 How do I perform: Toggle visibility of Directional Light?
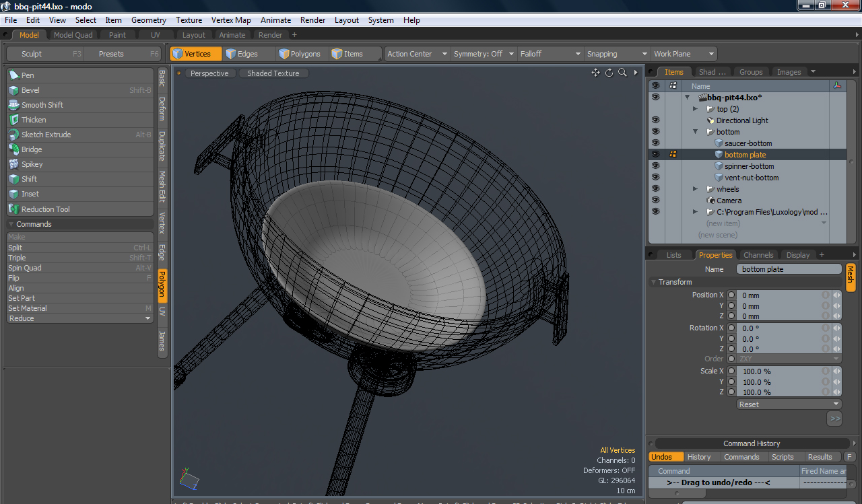[x=656, y=120]
